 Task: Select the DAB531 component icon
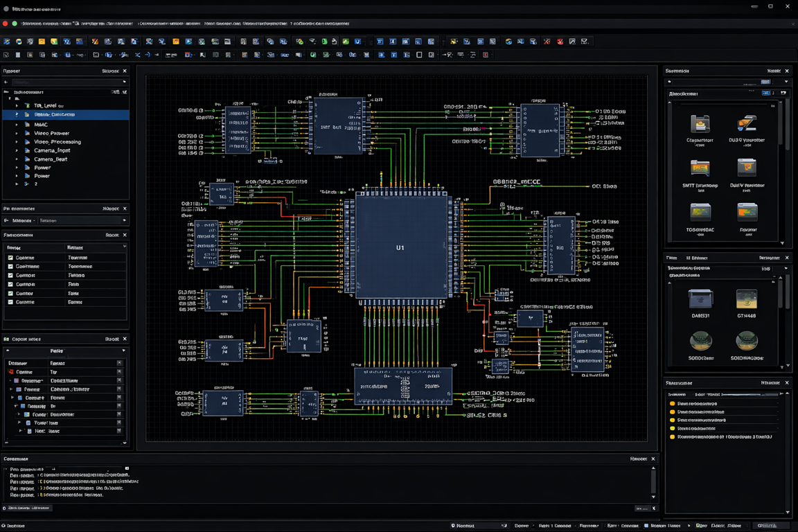(x=700, y=299)
